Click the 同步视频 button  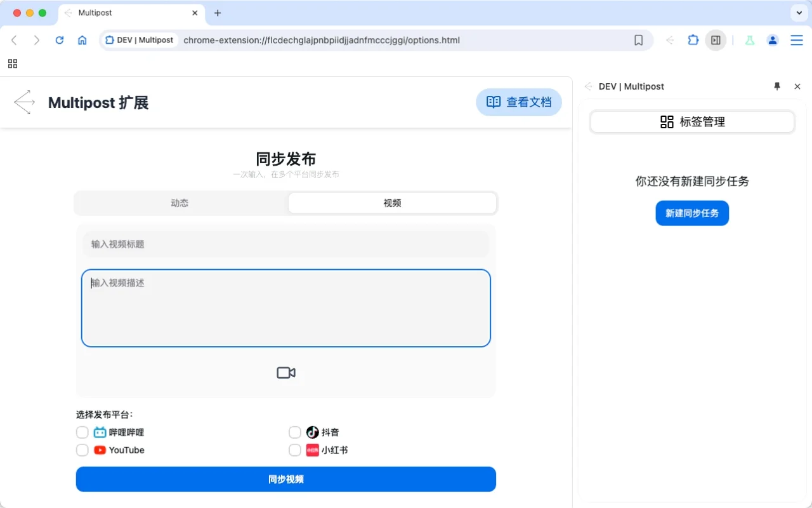(x=286, y=479)
